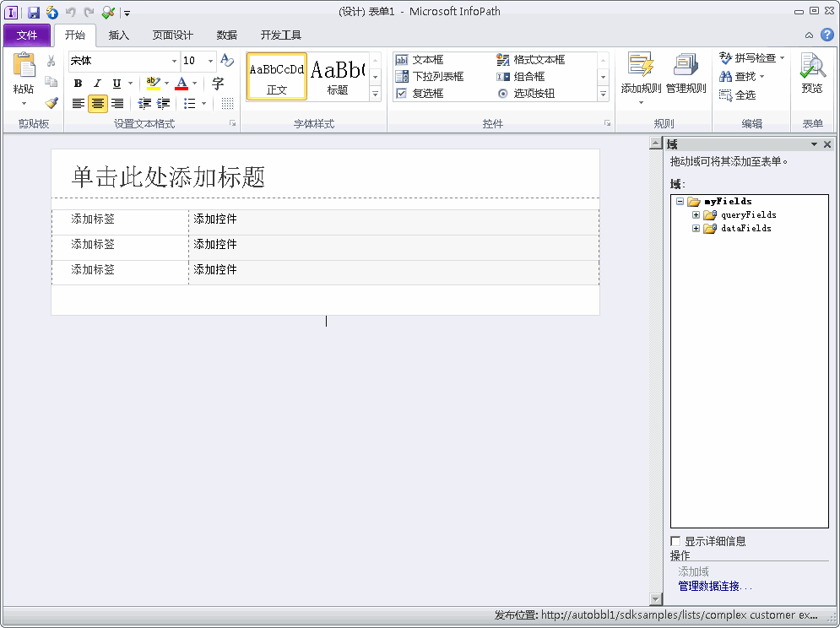Expand the dataFields tree node
This screenshot has height=628, width=840.
[696, 228]
